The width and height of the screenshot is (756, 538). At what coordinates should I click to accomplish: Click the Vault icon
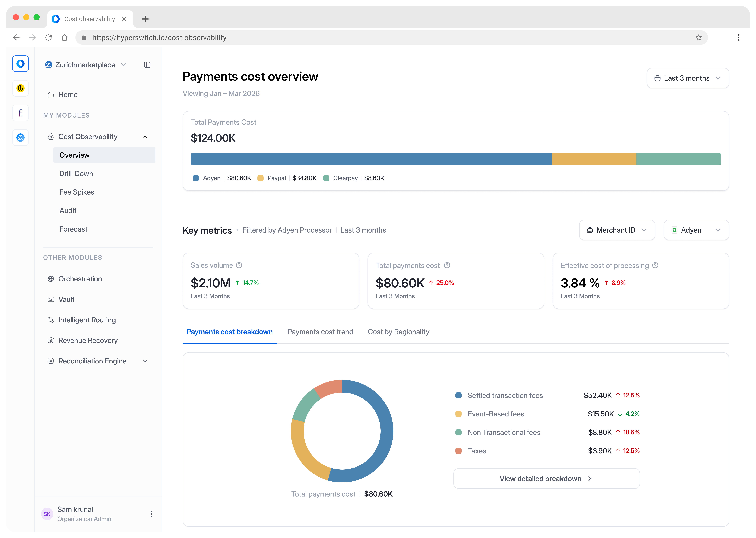(x=51, y=299)
